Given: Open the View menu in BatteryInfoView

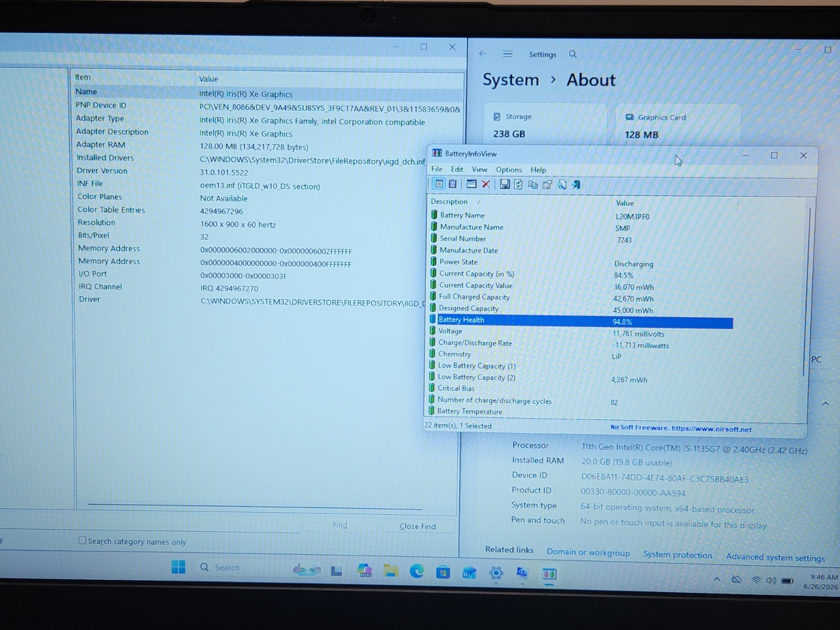Looking at the screenshot, I should coord(479,170).
